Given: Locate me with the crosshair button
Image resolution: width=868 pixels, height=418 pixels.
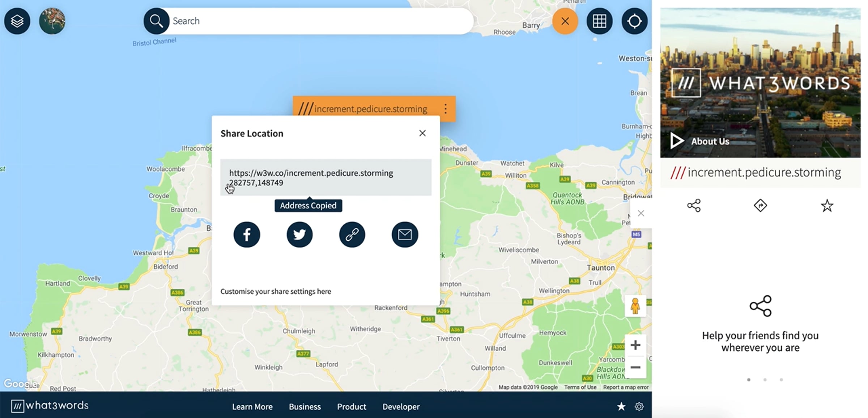Looking at the screenshot, I should 634,21.
